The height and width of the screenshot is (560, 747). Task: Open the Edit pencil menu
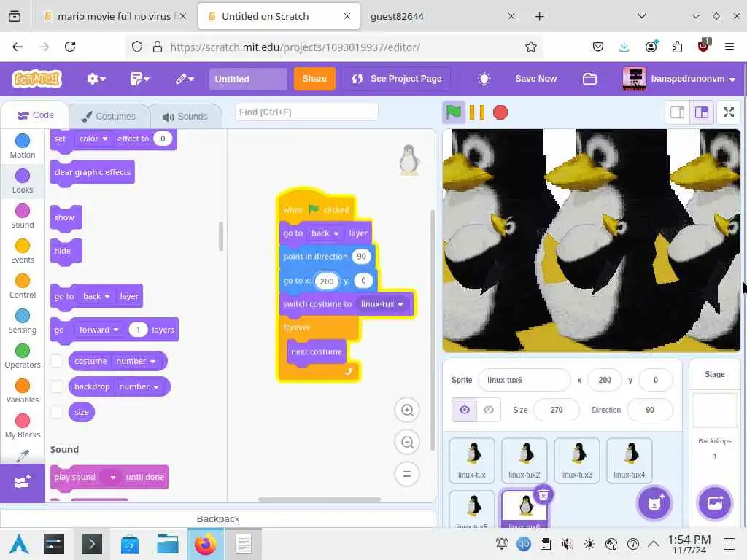tap(185, 79)
